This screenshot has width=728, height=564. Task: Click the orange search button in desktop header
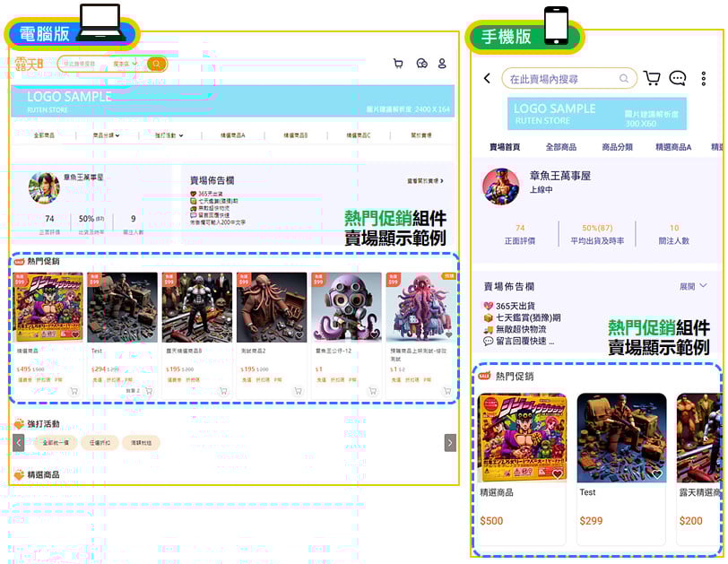[x=157, y=64]
